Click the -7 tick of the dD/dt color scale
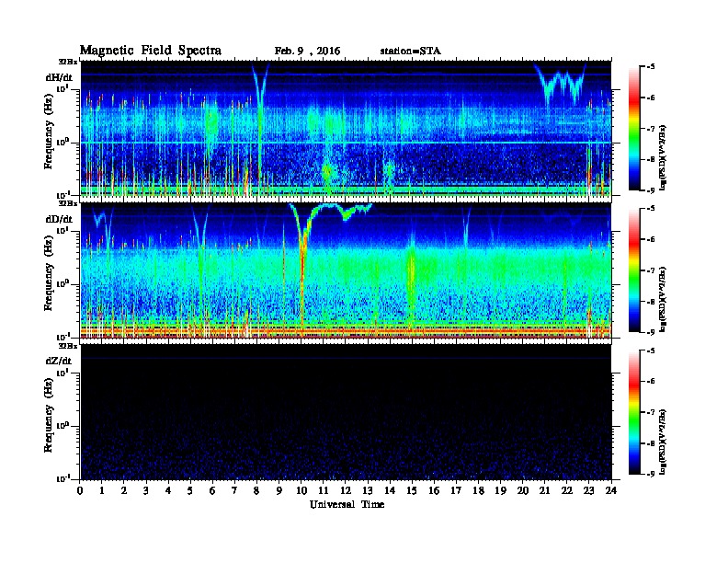The height and width of the screenshot is (563, 728). [651, 270]
